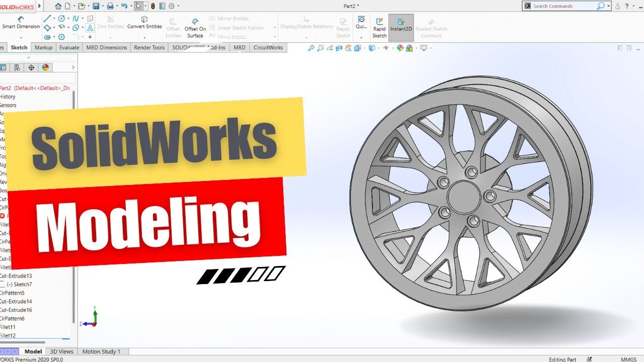This screenshot has height=362, width=644.
Task: Select the Text sketch tool
Action: [x=90, y=28]
